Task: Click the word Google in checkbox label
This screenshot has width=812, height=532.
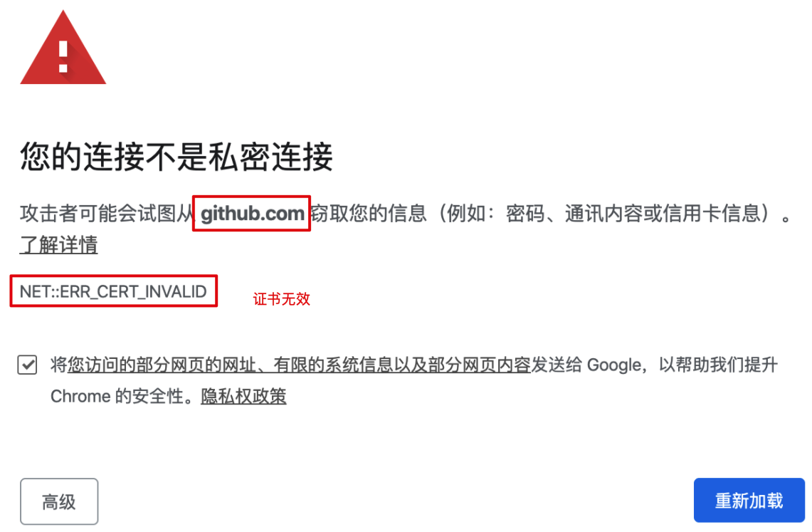Action: pyautogui.click(x=614, y=365)
